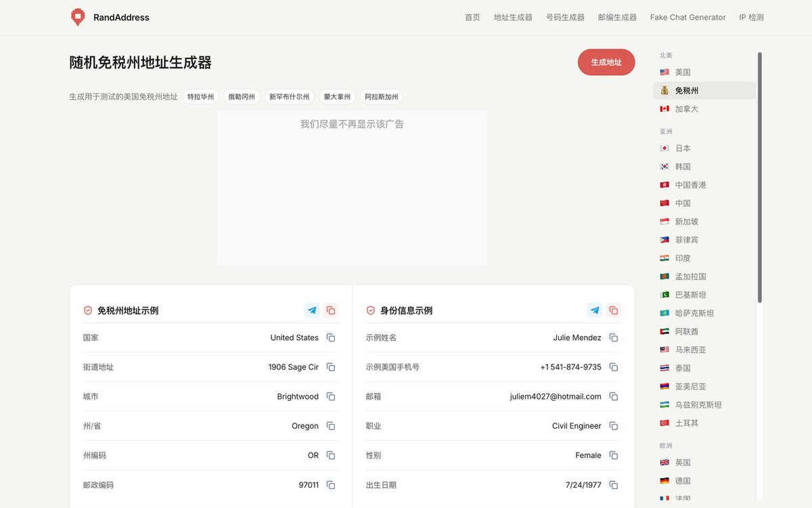Select 乌兹别克斯坦 in the country sidebar
Screen dimensions: 812x508
[x=704, y=404]
